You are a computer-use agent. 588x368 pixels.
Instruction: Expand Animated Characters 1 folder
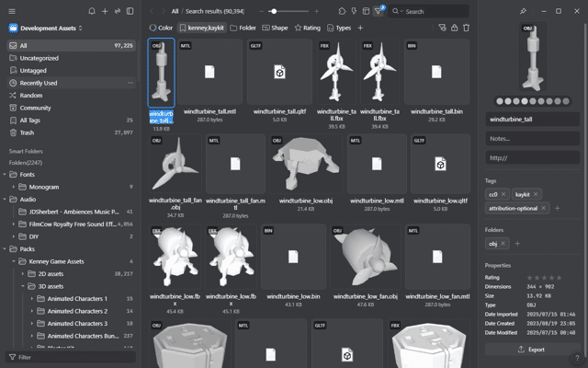coord(31,298)
